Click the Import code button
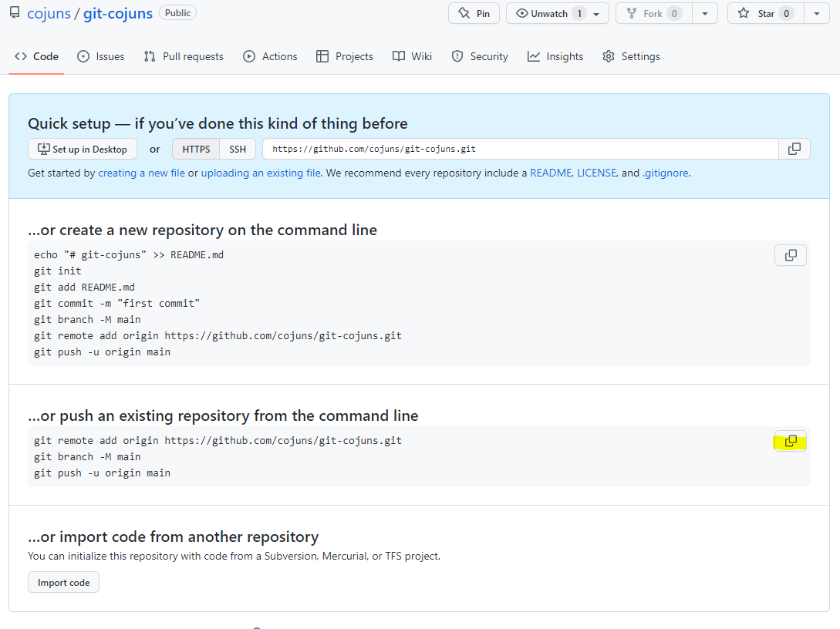The image size is (840, 629). click(64, 583)
